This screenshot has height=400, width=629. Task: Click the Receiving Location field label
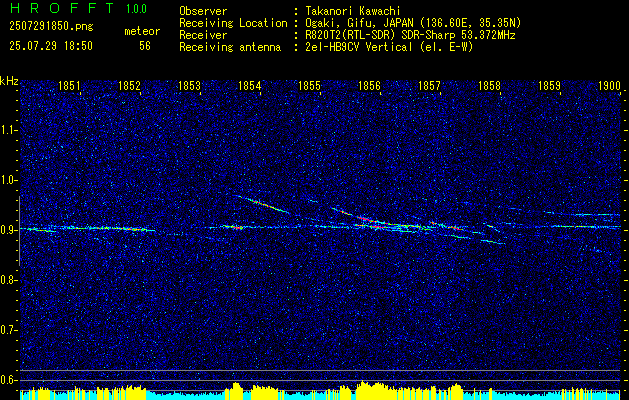click(233, 23)
